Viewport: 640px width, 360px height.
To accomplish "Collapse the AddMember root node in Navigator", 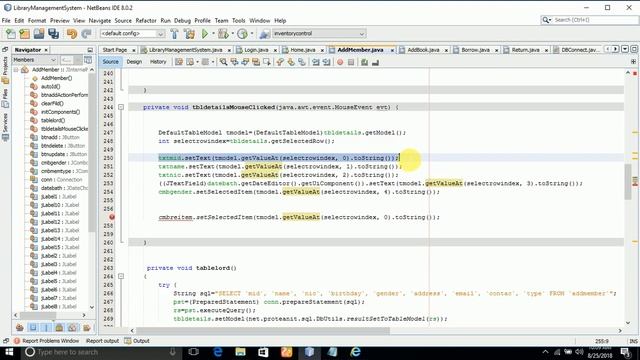I will (16, 70).
